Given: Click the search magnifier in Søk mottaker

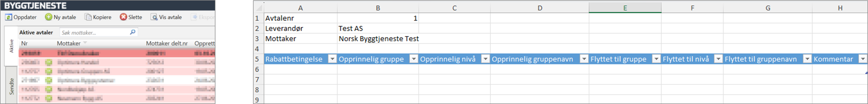Looking at the screenshot, I should point(132,32).
